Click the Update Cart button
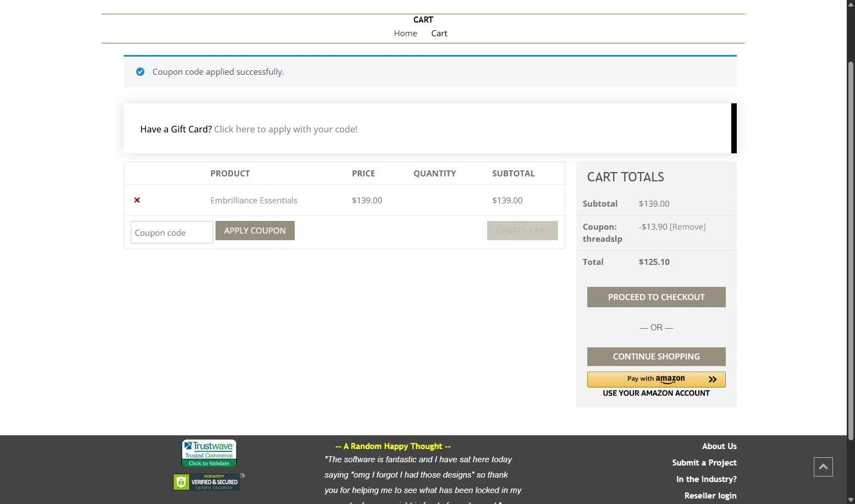855x504 pixels. 522,231
